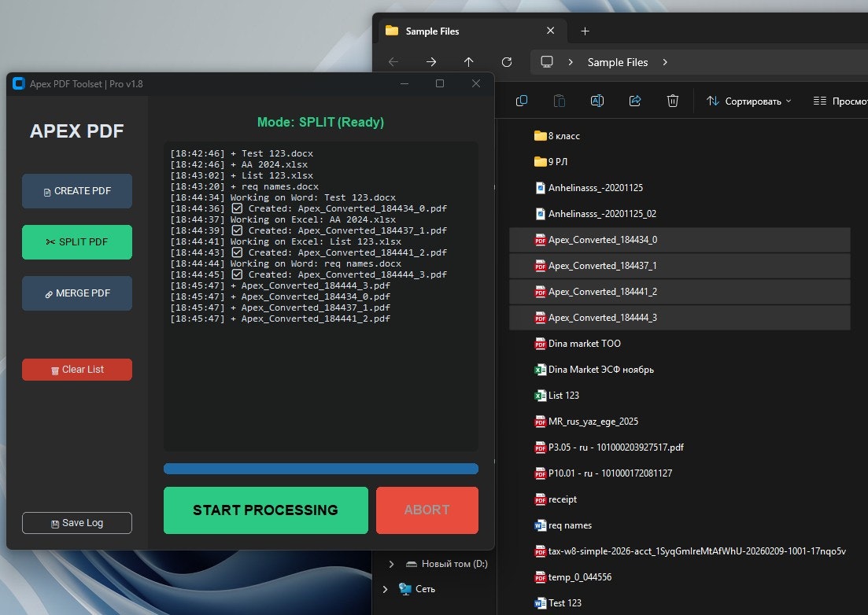Image resolution: width=868 pixels, height=615 pixels.
Task: Expand Сеть in the navigation pane
Action: (x=386, y=588)
